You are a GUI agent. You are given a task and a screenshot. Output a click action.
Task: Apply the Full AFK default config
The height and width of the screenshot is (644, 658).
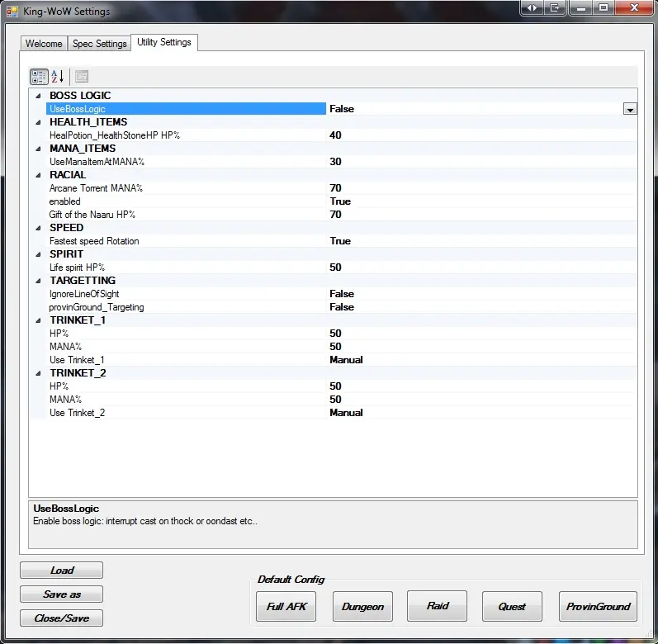[286, 606]
